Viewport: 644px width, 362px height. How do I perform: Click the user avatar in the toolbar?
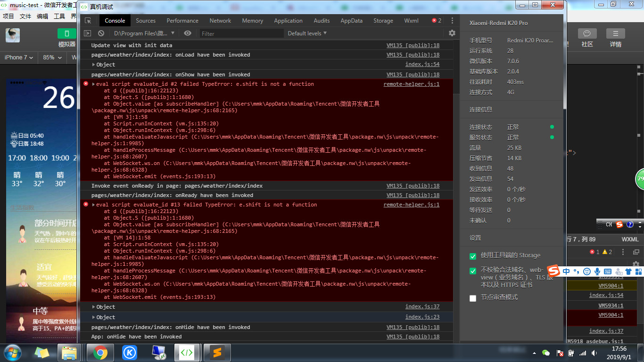pyautogui.click(x=13, y=35)
